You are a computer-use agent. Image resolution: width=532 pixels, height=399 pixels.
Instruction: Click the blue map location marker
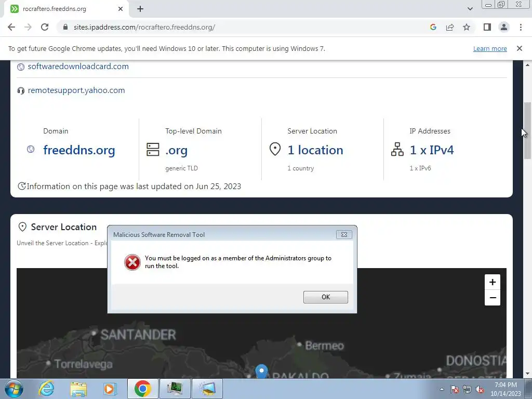pos(262,371)
